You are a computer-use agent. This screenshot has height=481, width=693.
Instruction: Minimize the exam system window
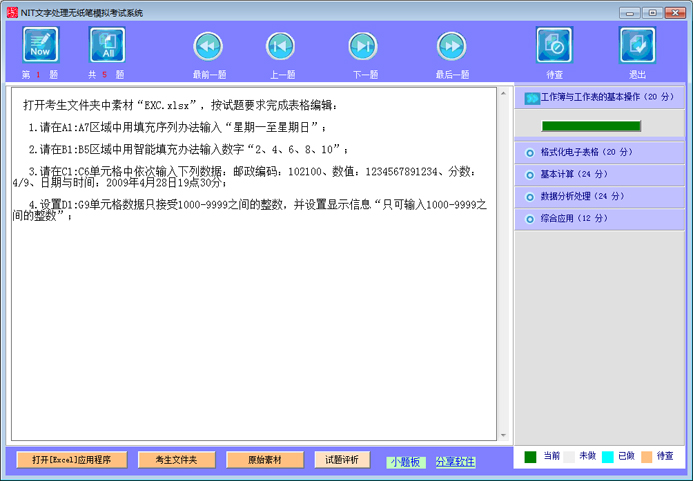(x=630, y=13)
